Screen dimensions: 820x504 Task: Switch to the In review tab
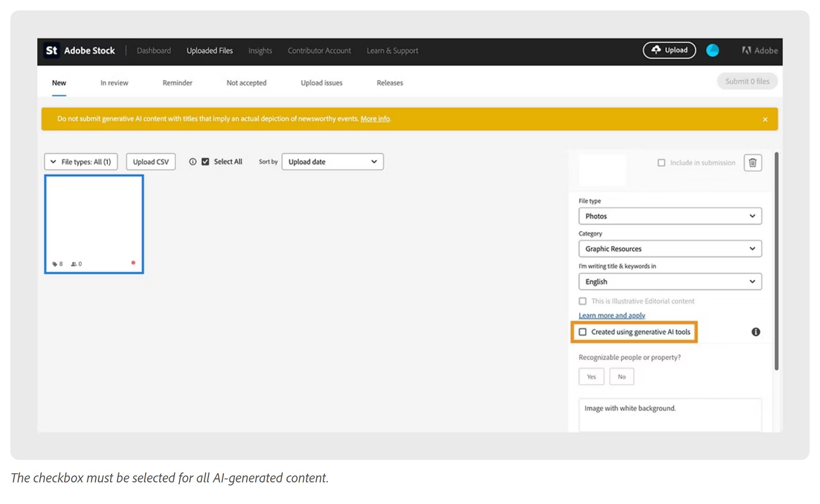(x=114, y=83)
